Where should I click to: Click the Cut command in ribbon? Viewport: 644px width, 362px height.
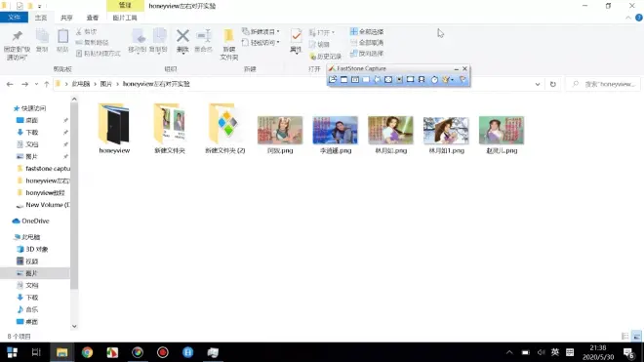pyautogui.click(x=87, y=31)
